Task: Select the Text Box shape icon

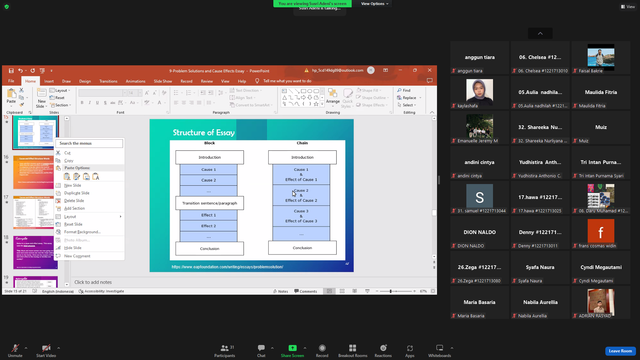Action: pos(284,91)
